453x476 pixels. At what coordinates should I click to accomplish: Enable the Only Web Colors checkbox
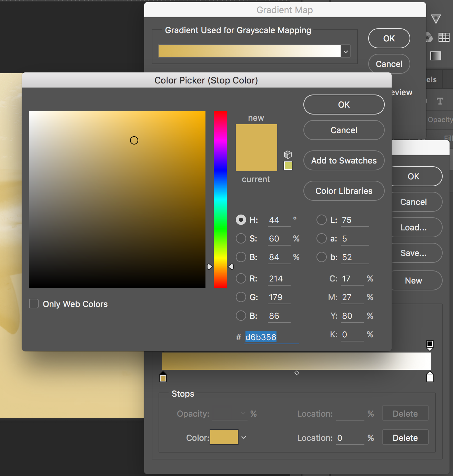(x=34, y=304)
